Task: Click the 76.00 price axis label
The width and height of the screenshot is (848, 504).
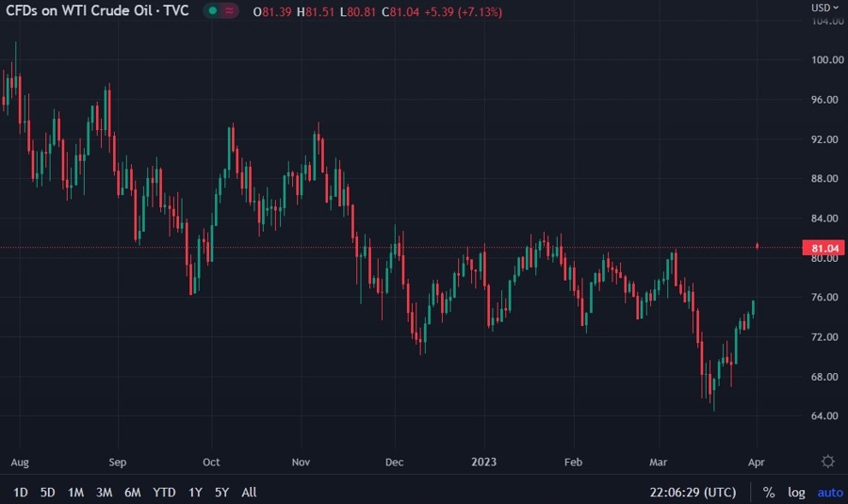Action: [x=824, y=298]
